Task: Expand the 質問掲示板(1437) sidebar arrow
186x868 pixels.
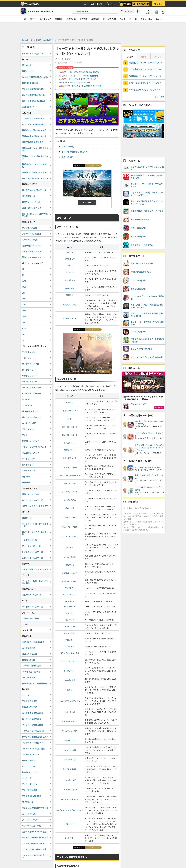Action: point(51,107)
